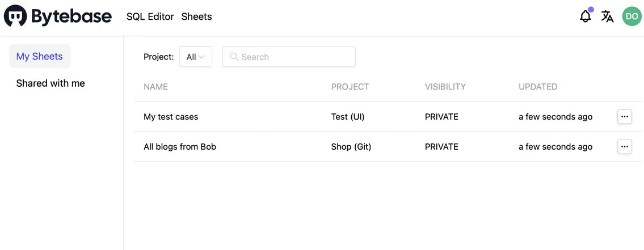Open the more actions button for My test cases
Image resolution: width=644 pixels, height=250 pixels.
click(624, 117)
